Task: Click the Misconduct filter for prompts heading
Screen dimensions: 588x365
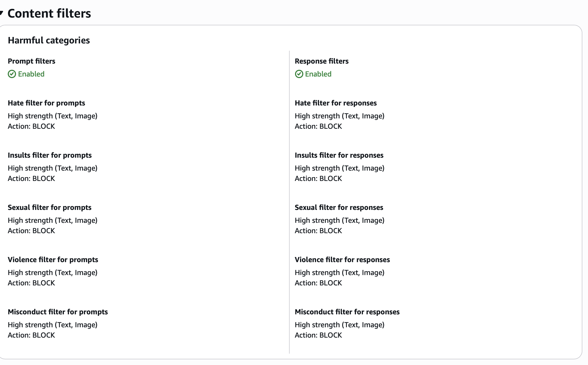Action: (58, 312)
